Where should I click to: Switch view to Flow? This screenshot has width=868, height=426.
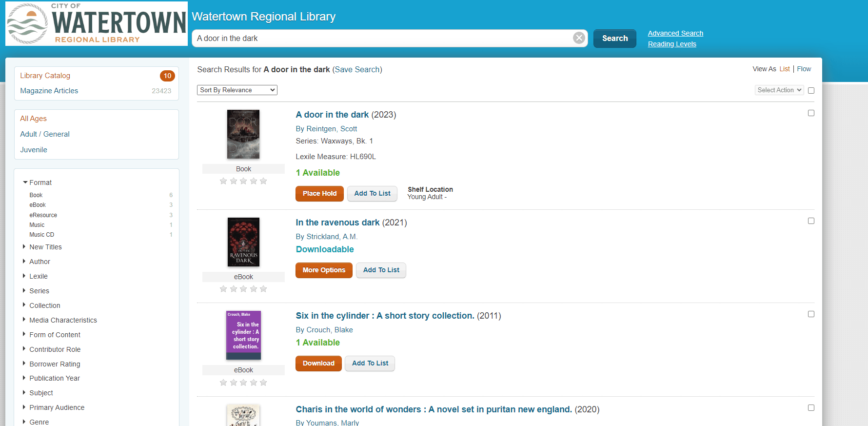tap(804, 69)
